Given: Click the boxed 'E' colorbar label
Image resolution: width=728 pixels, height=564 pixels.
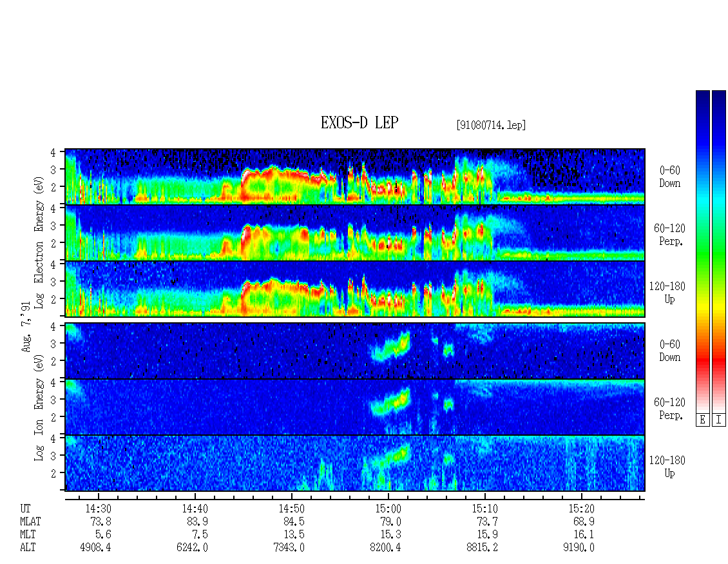Looking at the screenshot, I should pos(702,420).
